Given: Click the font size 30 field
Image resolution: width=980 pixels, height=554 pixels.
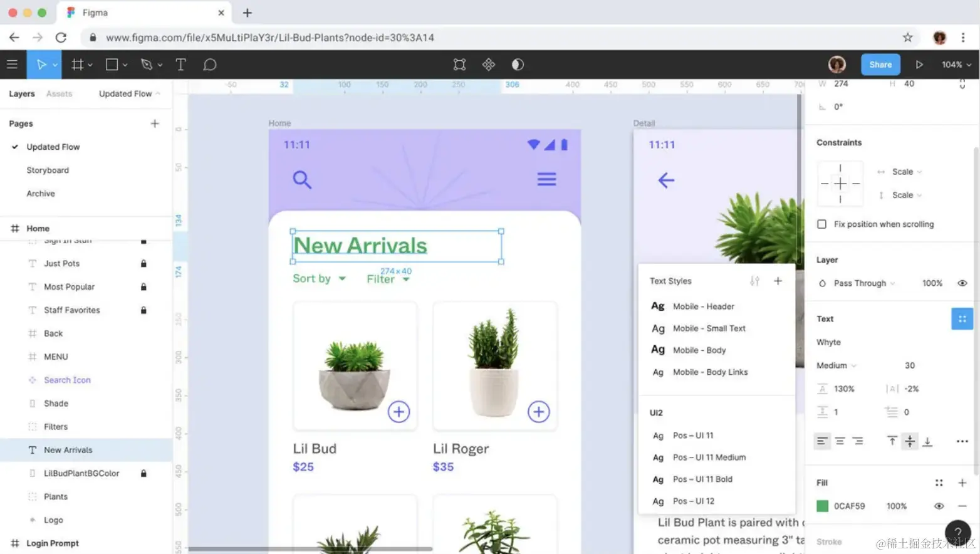Looking at the screenshot, I should (x=910, y=365).
